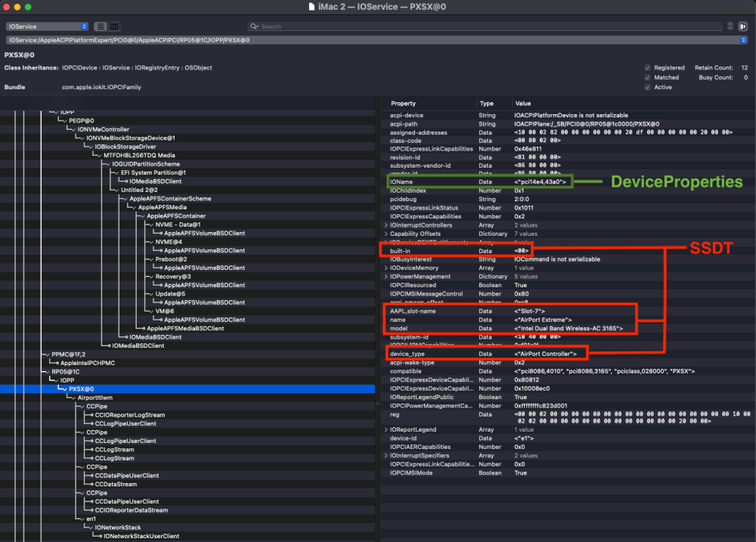
Task: Expand the IODeviceMemory array
Action: click(x=386, y=268)
